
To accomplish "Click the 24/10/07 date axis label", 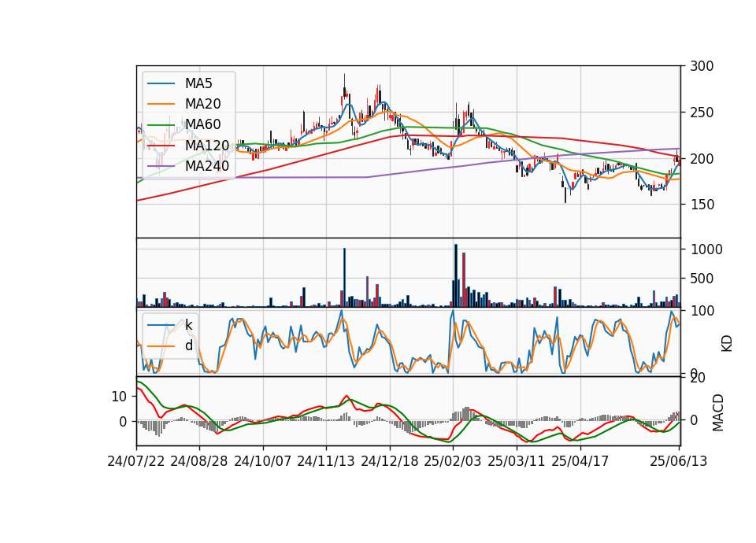I will pyautogui.click(x=263, y=461).
